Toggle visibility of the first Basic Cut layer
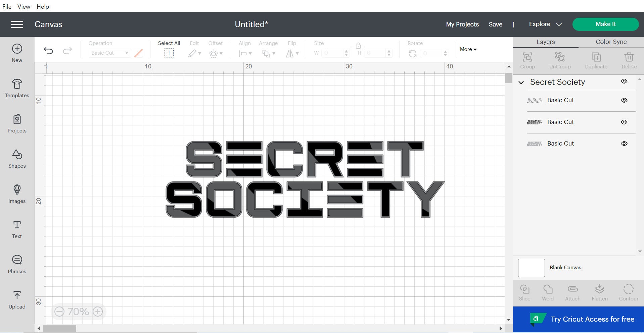 pyautogui.click(x=624, y=100)
